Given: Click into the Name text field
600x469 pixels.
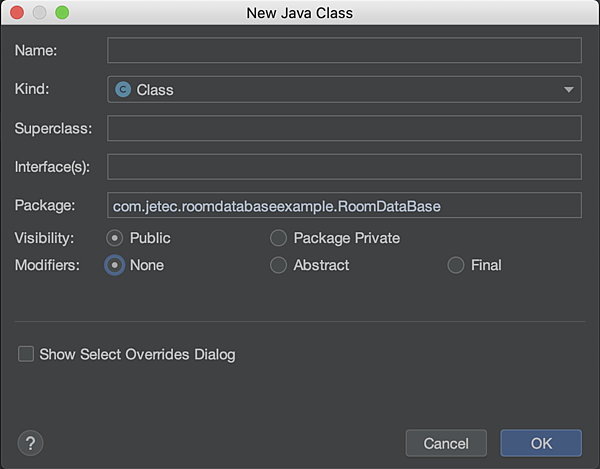Looking at the screenshot, I should 344,50.
